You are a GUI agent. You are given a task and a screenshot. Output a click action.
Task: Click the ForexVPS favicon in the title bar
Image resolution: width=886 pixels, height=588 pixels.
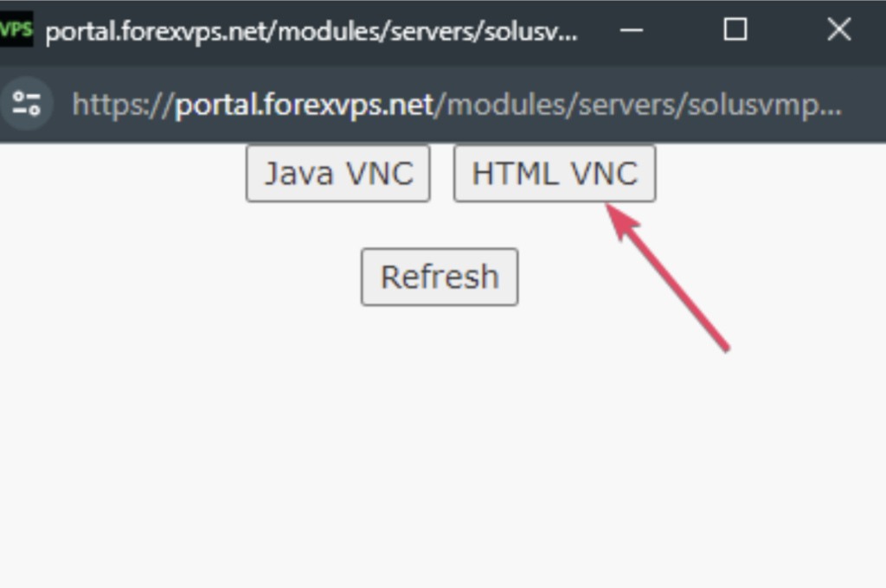coord(16,29)
